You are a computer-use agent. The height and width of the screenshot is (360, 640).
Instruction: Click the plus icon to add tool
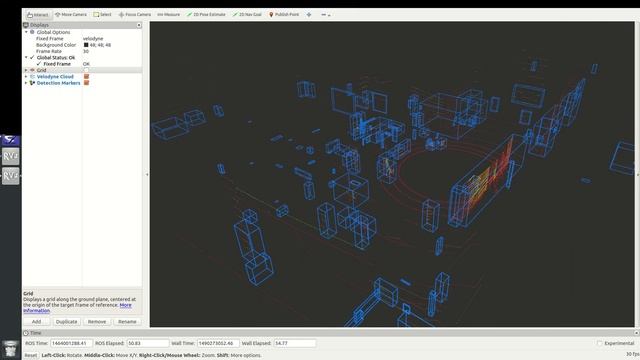[309, 15]
